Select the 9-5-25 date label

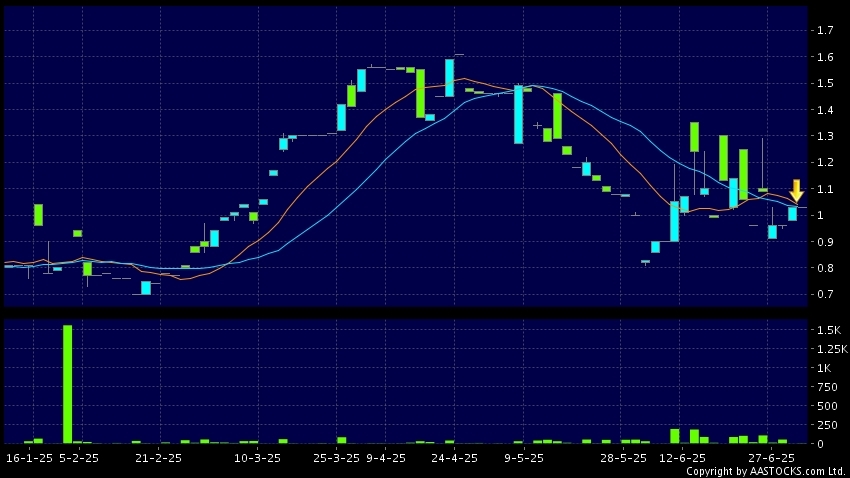coord(524,458)
